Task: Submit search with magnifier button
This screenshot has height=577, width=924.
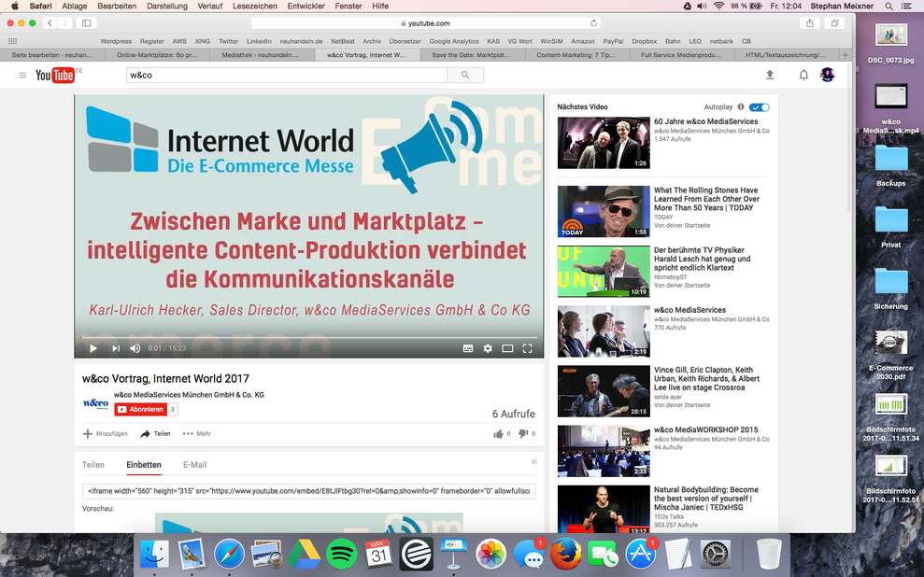Action: coord(465,76)
